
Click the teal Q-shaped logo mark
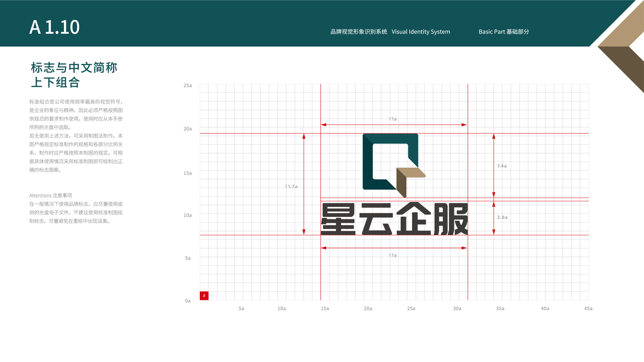394,165
